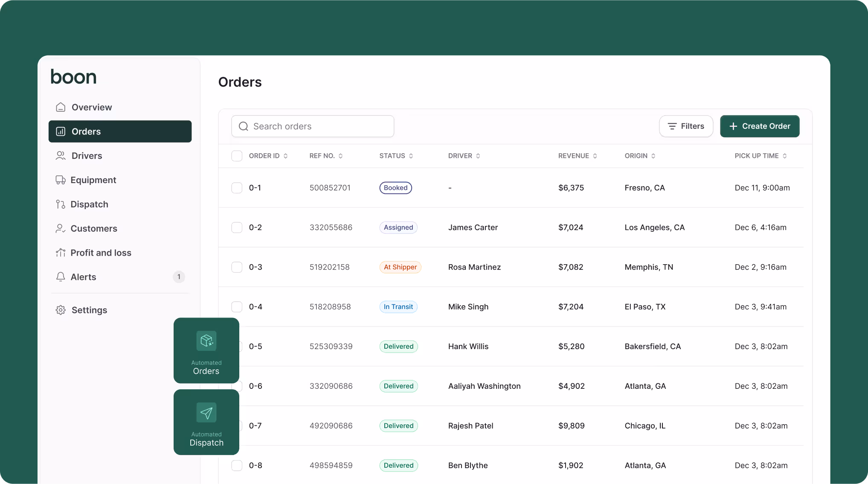Click the Search orders input field
The image size is (868, 484).
313,126
